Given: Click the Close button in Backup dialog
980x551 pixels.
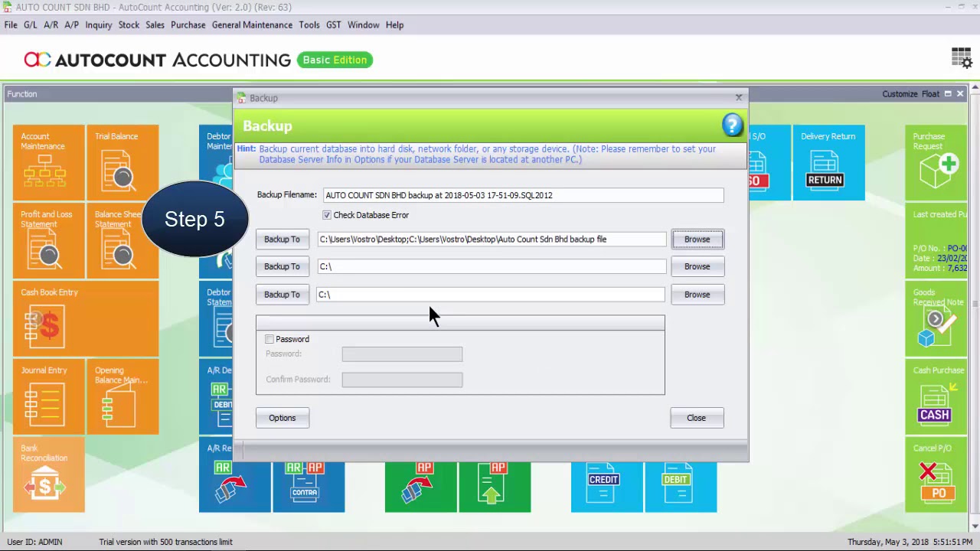Looking at the screenshot, I should pos(696,418).
